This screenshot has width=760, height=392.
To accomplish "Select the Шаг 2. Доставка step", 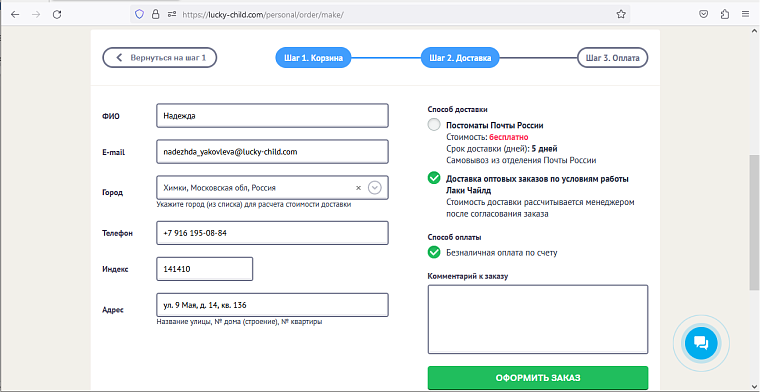I will [x=460, y=58].
